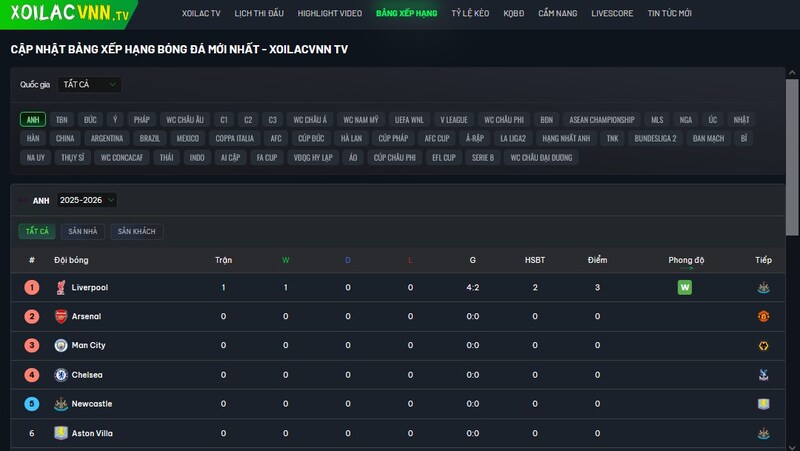Choose the EFL CUP chip
Image resolution: width=800 pixels, height=451 pixels.
click(444, 158)
